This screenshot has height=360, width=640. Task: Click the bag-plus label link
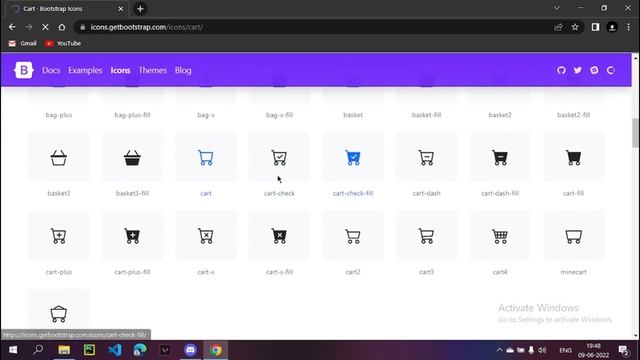59,115
